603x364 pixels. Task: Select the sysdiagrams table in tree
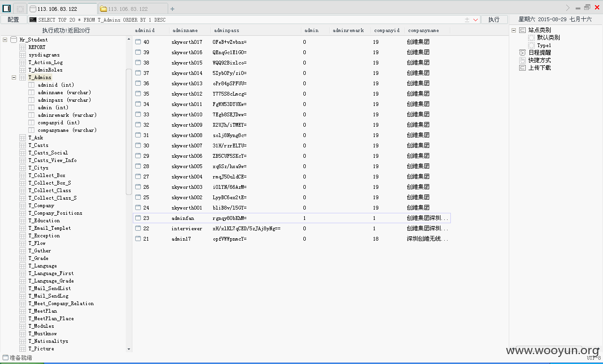tap(44, 55)
